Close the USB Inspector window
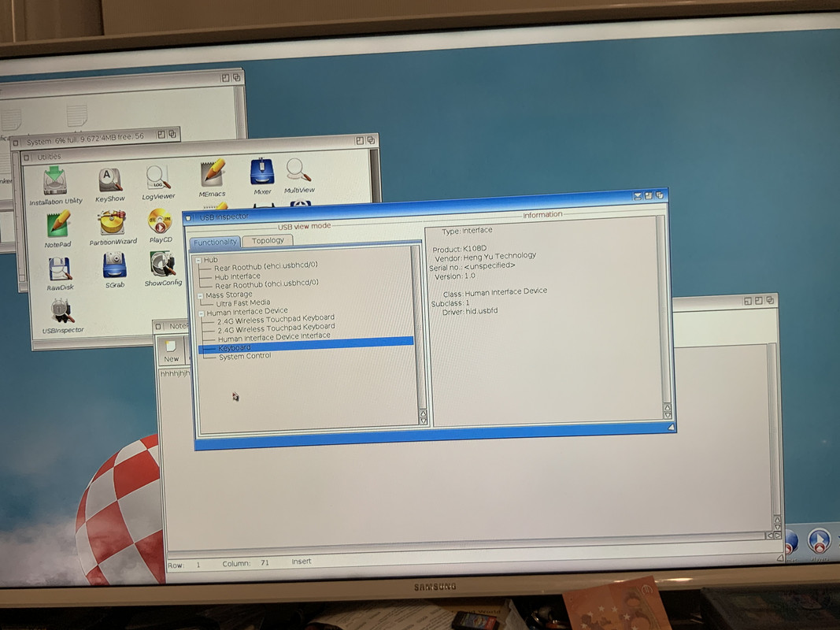This screenshot has height=630, width=840. pyautogui.click(x=188, y=217)
